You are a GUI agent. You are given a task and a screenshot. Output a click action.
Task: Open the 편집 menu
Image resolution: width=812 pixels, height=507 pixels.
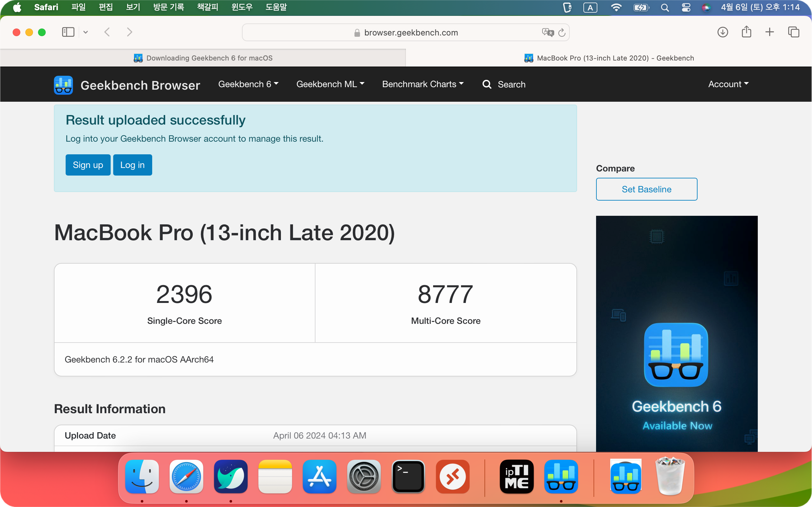point(106,7)
